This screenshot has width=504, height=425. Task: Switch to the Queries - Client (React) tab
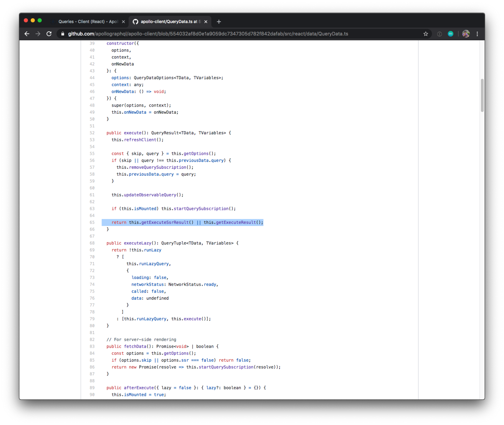point(88,22)
